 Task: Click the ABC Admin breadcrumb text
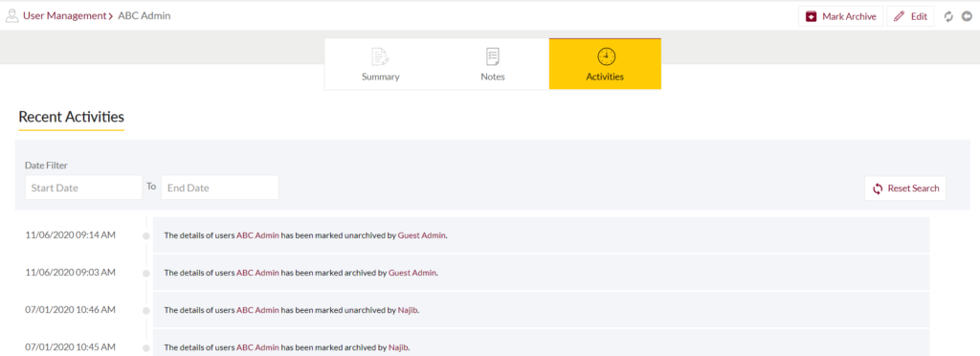point(144,16)
